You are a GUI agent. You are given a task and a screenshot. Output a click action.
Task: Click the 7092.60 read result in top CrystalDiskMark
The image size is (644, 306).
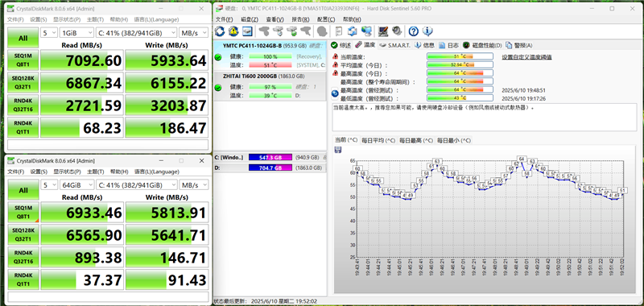[82, 60]
